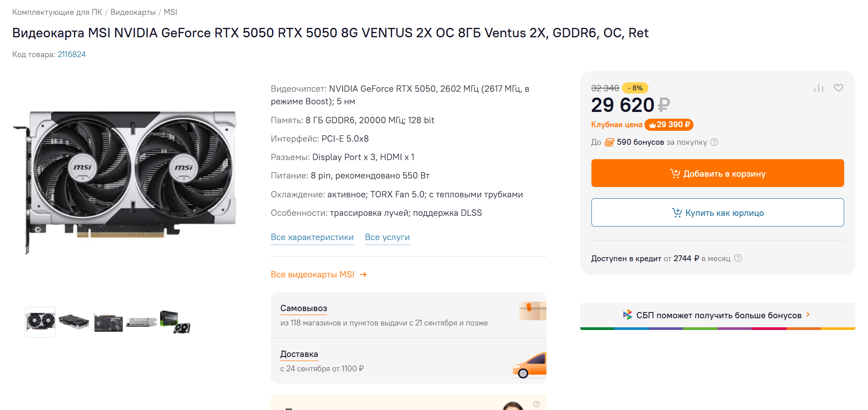Select the boxed graphics card thumbnail
The image size is (868, 410).
click(x=175, y=322)
